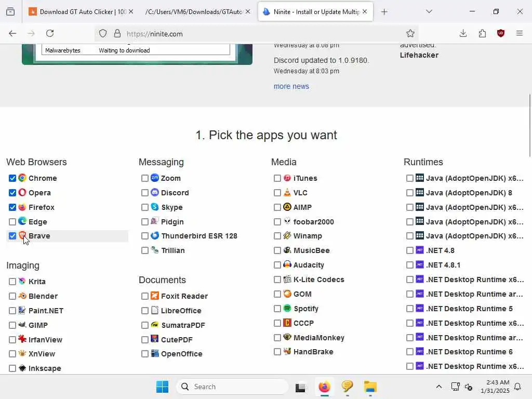The image size is (532, 399).
Task: Click the page vertical scrollbar thumb
Action: pyautogui.click(x=529, y=125)
